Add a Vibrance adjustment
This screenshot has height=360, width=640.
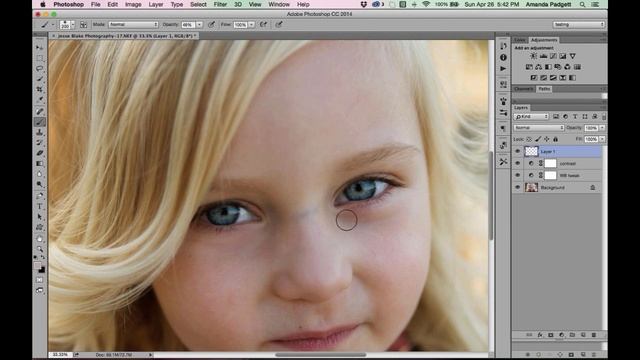[x=573, y=56]
